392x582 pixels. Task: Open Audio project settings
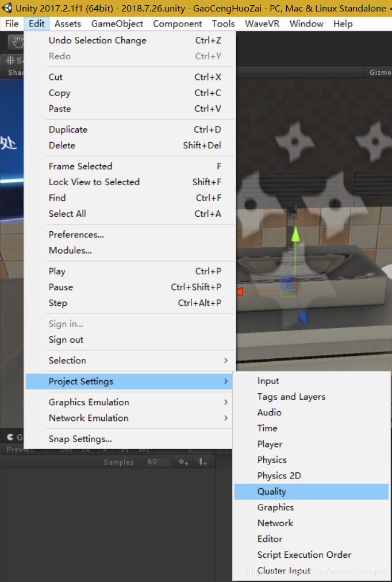(x=311, y=412)
